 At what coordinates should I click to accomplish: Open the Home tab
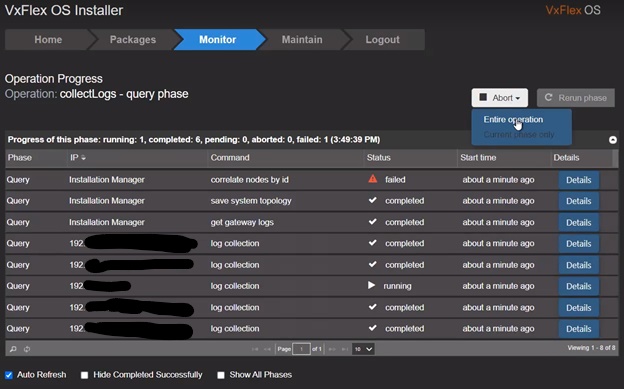point(48,39)
